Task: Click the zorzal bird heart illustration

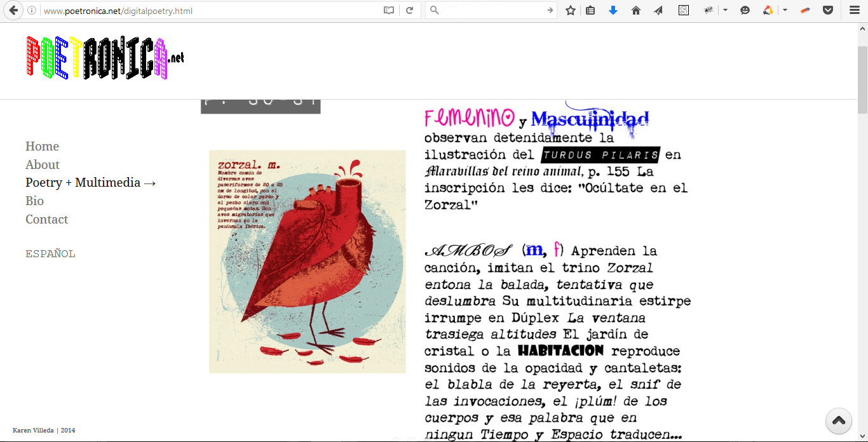Action: (x=308, y=262)
